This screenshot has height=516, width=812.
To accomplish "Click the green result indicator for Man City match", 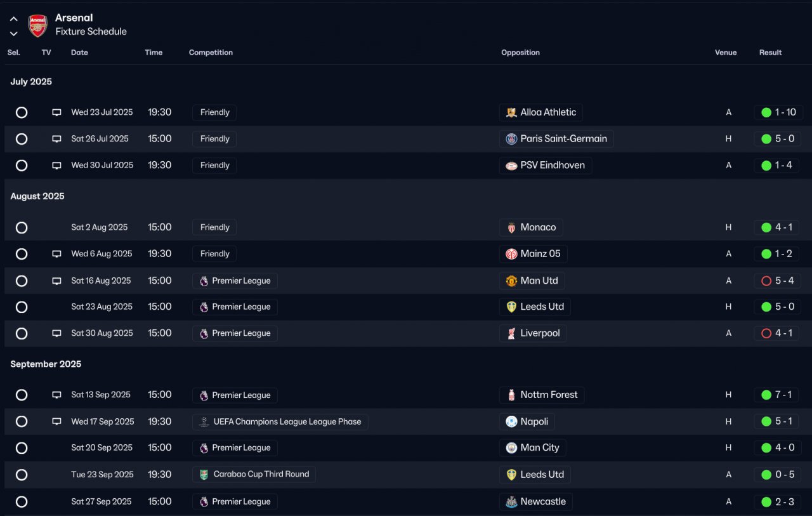I will pyautogui.click(x=766, y=447).
